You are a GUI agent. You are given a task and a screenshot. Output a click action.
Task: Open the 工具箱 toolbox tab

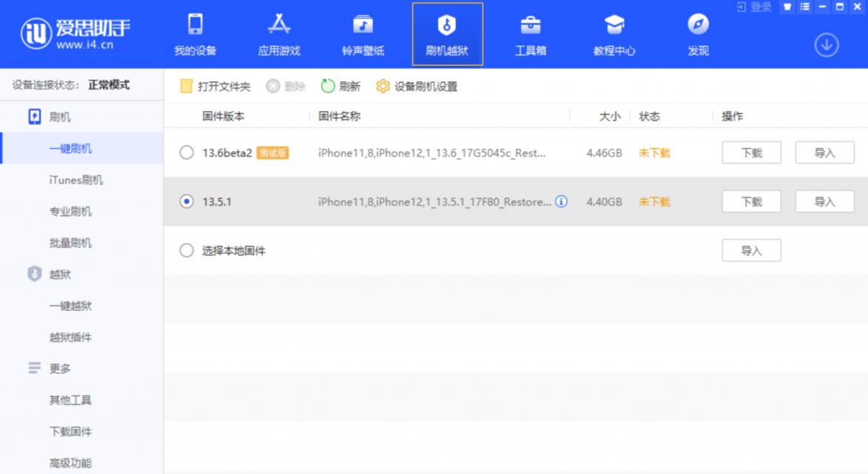click(531, 35)
